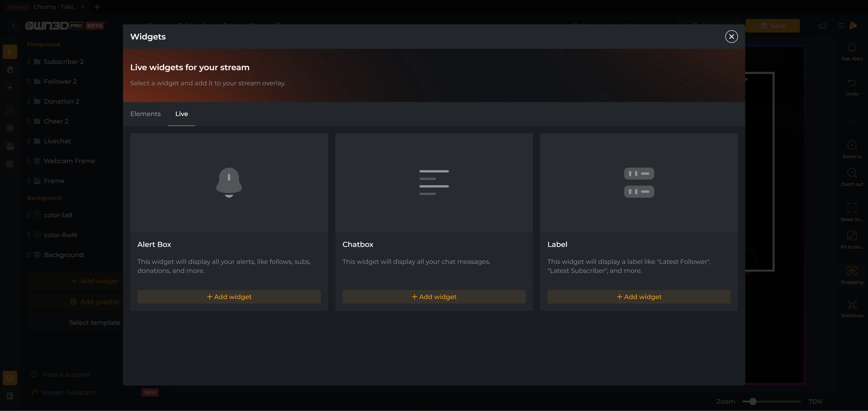Select the Zoom out icon

(852, 173)
